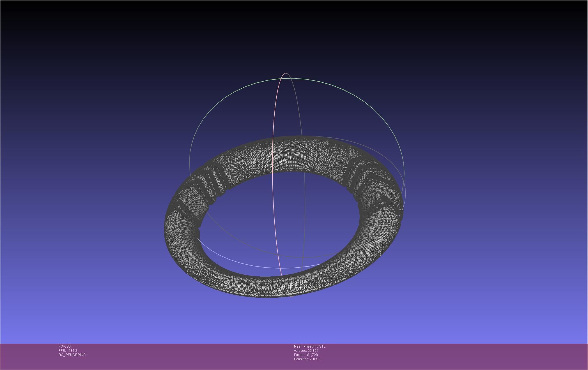The height and width of the screenshot is (370, 588).
Task: Click the 'FPS: 434.8' readout
Action: point(68,351)
